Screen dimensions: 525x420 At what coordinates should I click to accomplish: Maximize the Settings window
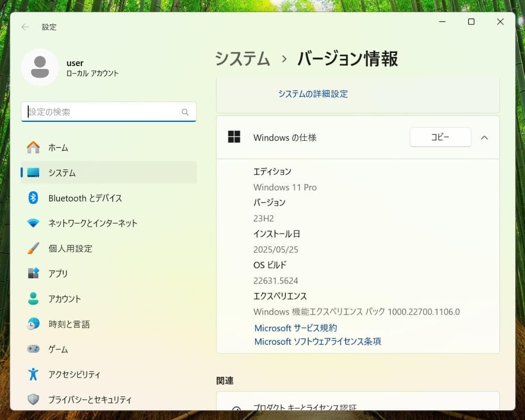pos(471,22)
